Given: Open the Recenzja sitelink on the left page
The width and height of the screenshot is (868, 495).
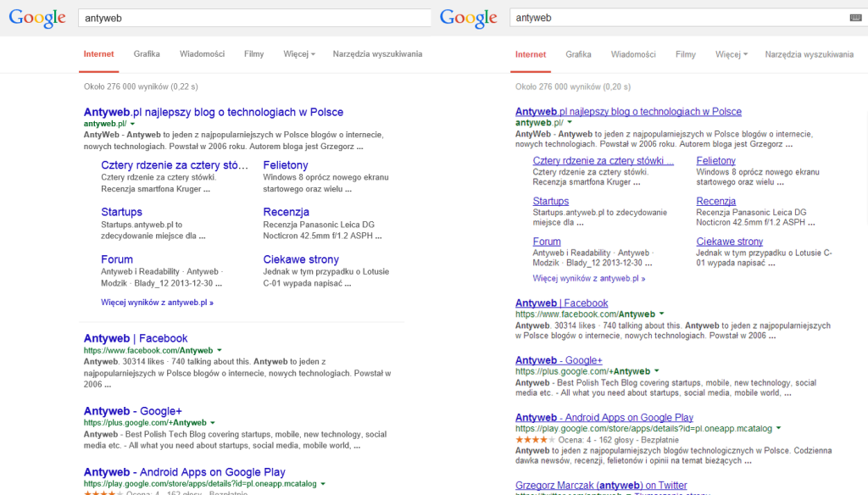Looking at the screenshot, I should [x=287, y=212].
